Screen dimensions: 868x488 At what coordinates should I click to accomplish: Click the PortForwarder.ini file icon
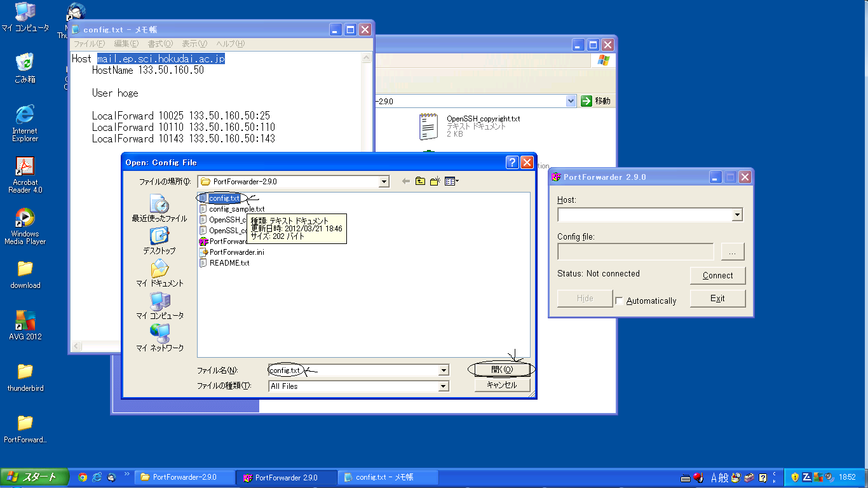click(203, 252)
